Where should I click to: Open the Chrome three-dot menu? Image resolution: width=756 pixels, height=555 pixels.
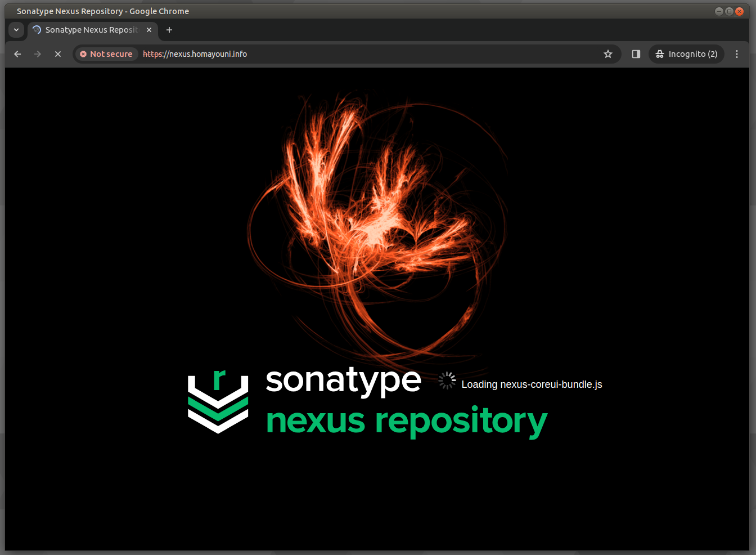[737, 54]
